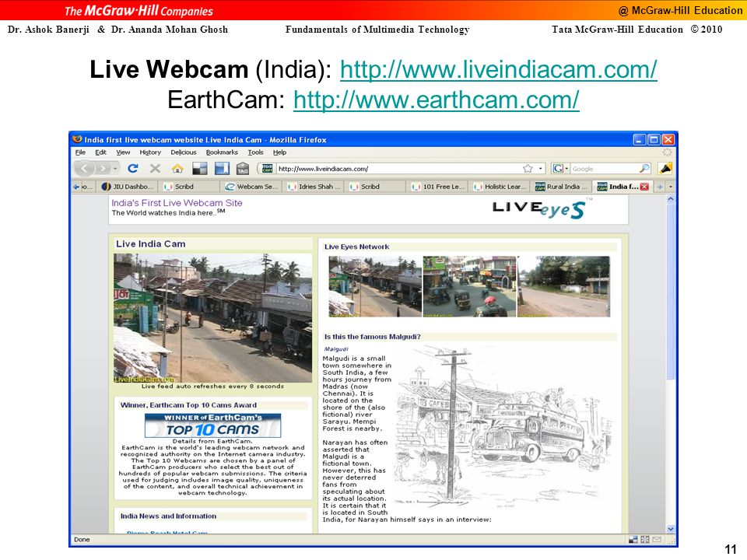747x560 pixels.
Task: Open the first Live Eyes Network street thumbnail
Action: [375, 287]
